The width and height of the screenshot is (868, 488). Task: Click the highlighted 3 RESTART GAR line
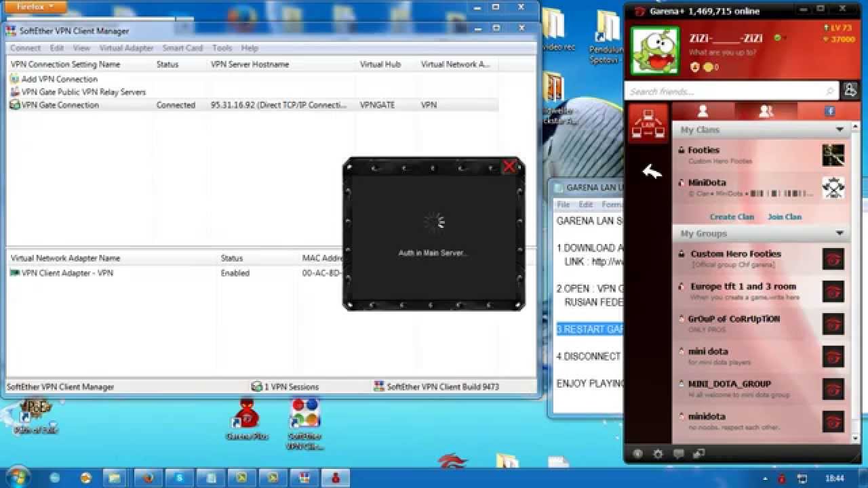coord(590,329)
